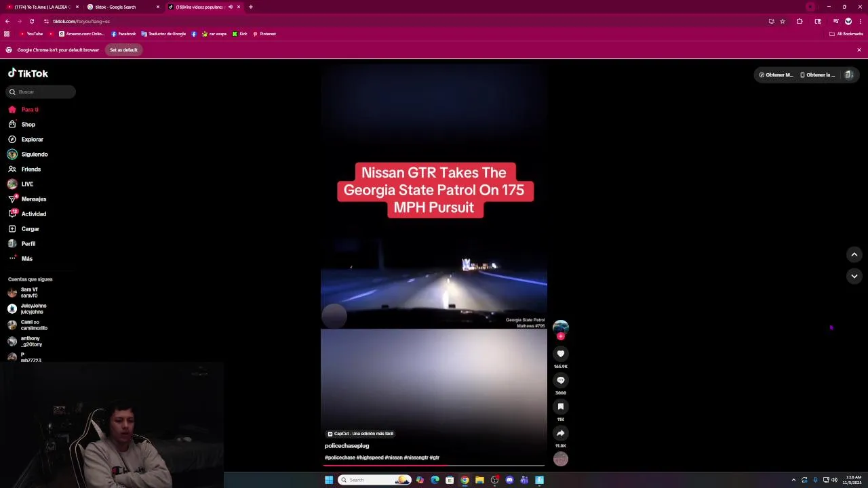Open the LIVE section
The width and height of the screenshot is (868, 488).
20,184
